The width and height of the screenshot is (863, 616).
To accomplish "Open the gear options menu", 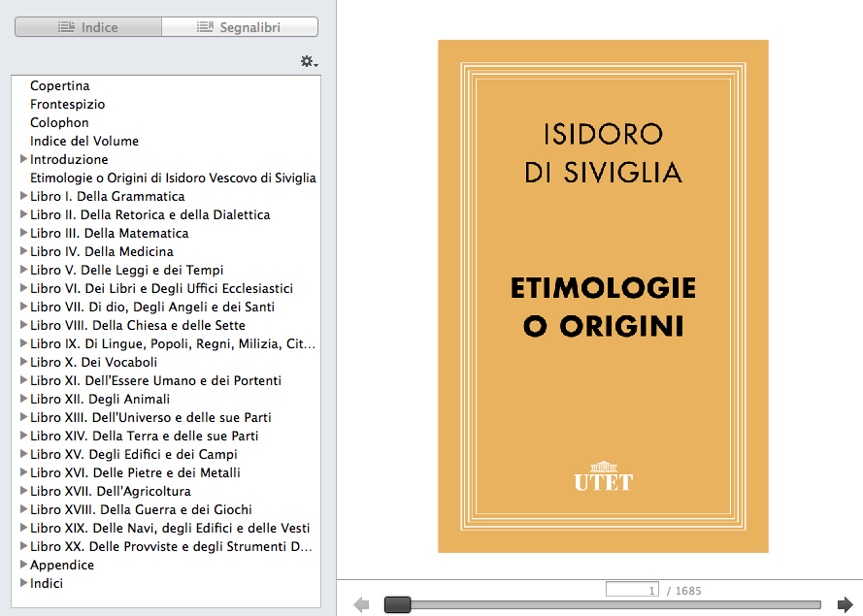I will (309, 61).
